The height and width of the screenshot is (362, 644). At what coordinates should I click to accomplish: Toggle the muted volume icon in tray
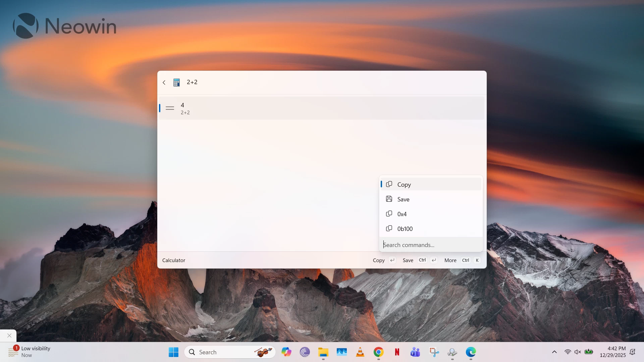click(577, 352)
